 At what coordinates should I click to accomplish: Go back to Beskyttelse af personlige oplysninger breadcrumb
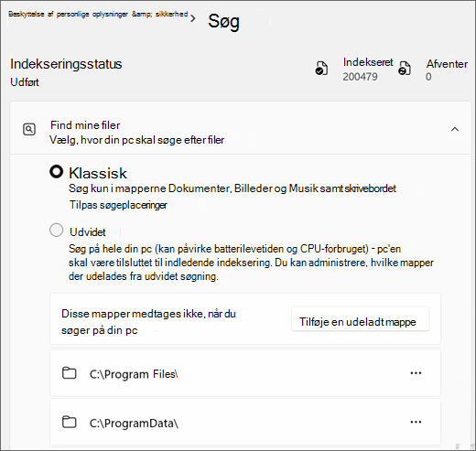point(98,15)
